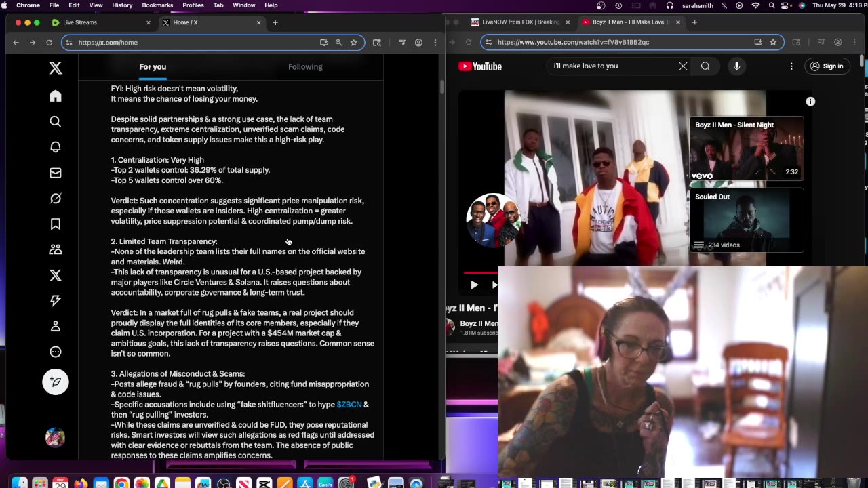868x488 pixels.
Task: Reload the YouTube page
Action: [468, 42]
